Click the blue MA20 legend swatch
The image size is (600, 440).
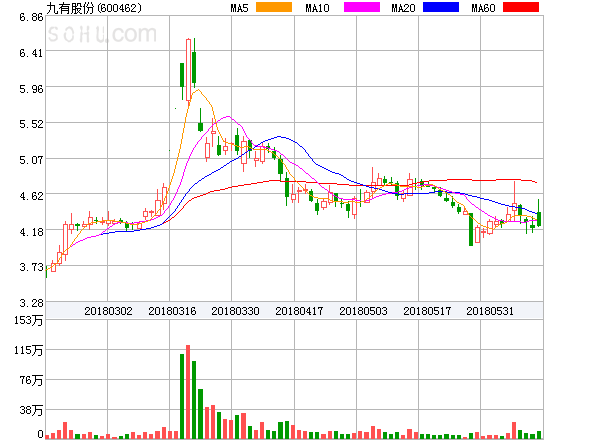(441, 7)
